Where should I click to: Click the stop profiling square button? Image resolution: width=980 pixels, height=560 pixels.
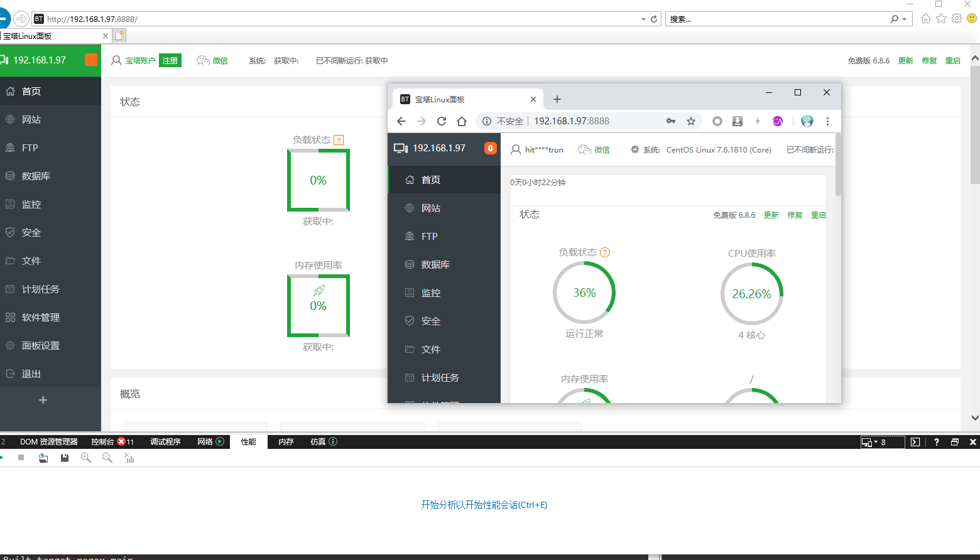pos(21,458)
